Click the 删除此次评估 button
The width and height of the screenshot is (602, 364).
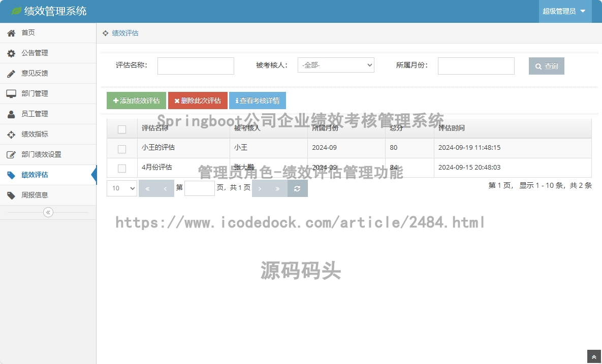198,101
